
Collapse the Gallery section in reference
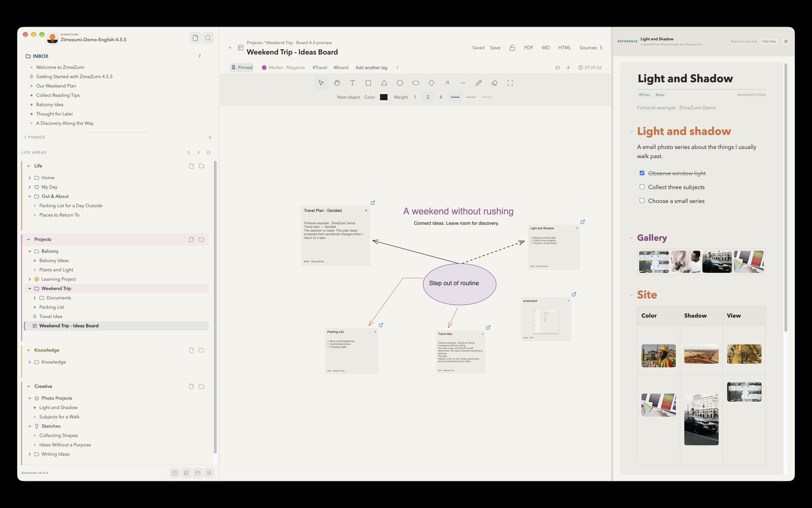click(x=631, y=238)
